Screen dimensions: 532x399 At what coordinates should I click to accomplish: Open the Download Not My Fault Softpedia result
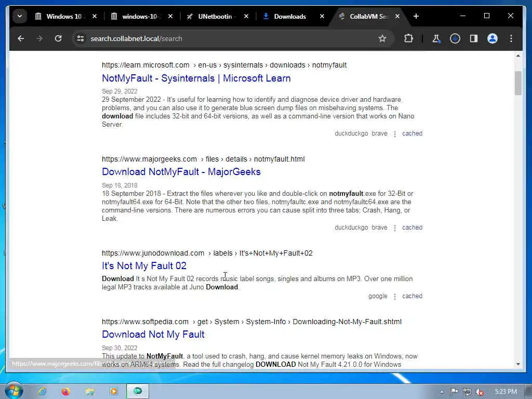click(153, 335)
